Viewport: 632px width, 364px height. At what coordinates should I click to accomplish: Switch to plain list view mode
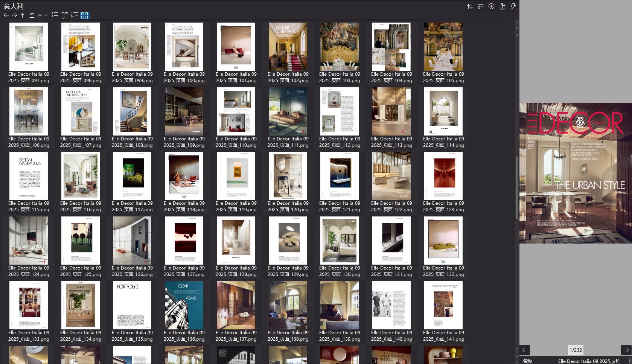tap(55, 15)
